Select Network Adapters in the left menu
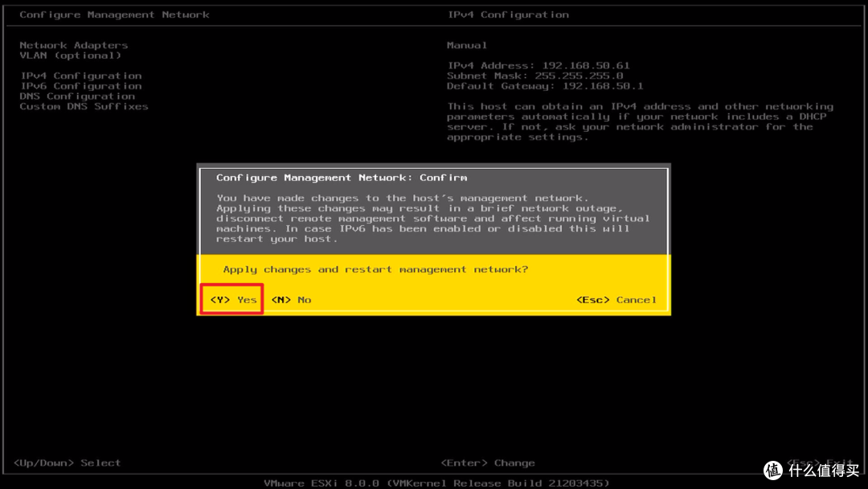Screen dimensions: 868x489 [73, 46]
